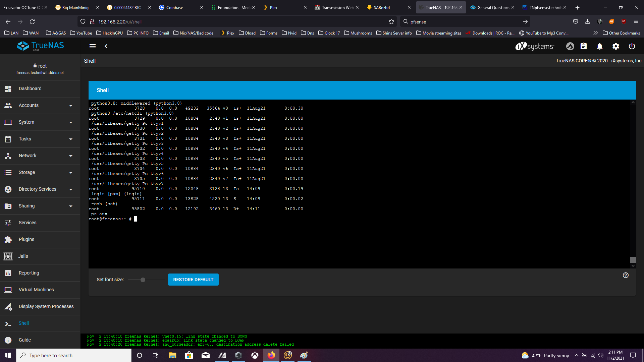Click the TrueNAS CORE logo
The image size is (644, 362).
point(40,46)
